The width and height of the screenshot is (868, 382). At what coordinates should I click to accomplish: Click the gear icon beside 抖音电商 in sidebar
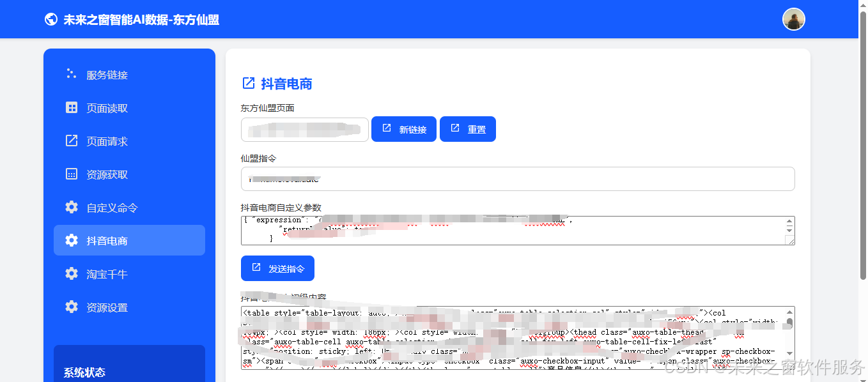point(72,240)
